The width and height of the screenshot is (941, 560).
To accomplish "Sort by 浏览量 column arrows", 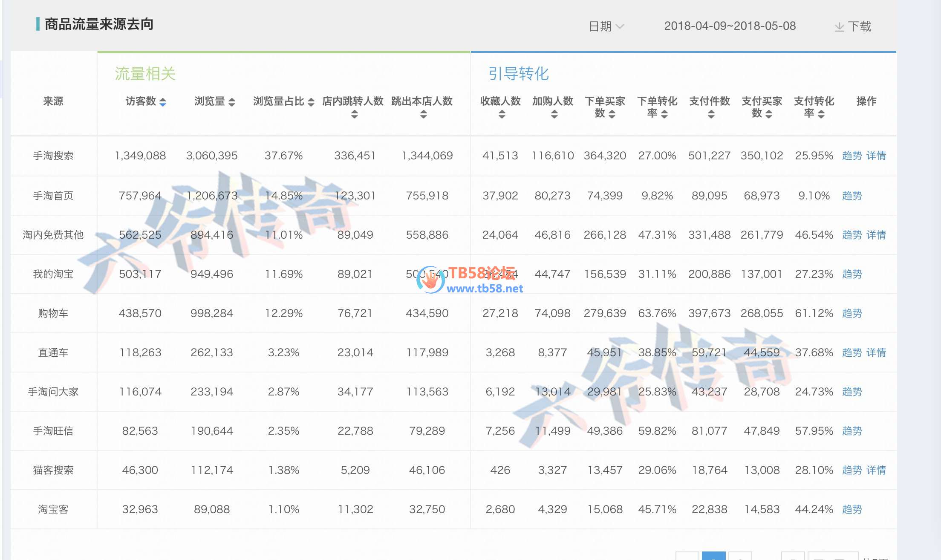I will (232, 102).
